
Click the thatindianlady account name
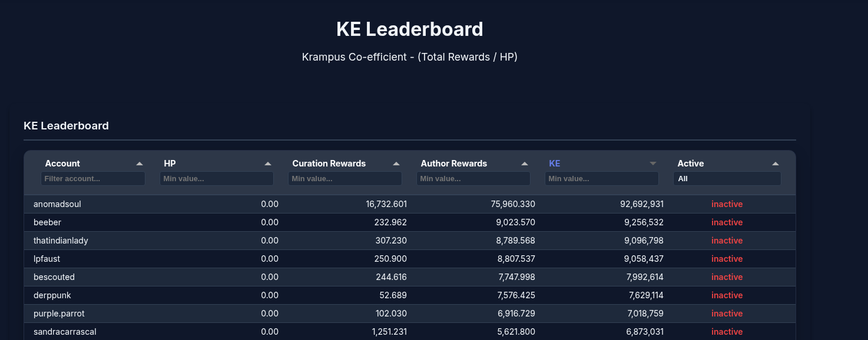(61, 241)
